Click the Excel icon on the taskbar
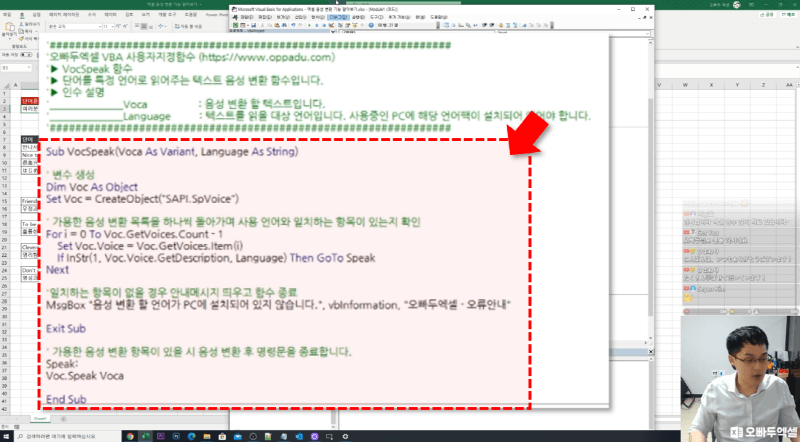 (145, 436)
